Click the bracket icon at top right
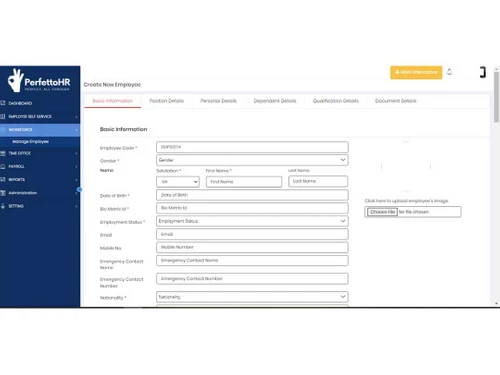 coord(483,72)
